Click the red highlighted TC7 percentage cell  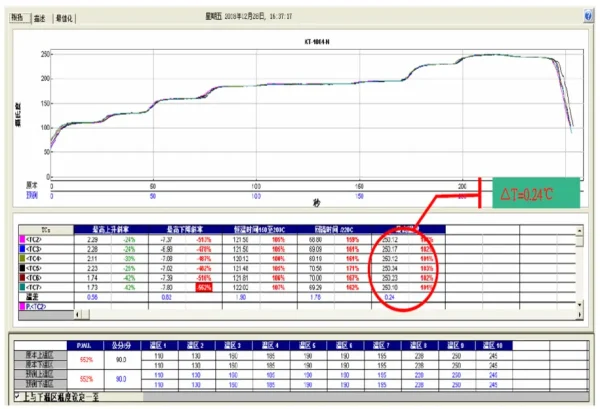click(204, 287)
